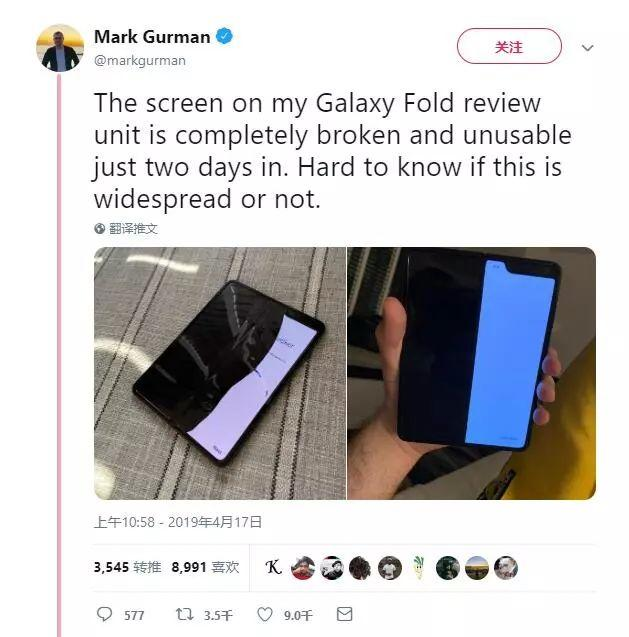The image size is (629, 637).
Task: Open the 翻译推文 translate tweet link
Action: point(133,229)
